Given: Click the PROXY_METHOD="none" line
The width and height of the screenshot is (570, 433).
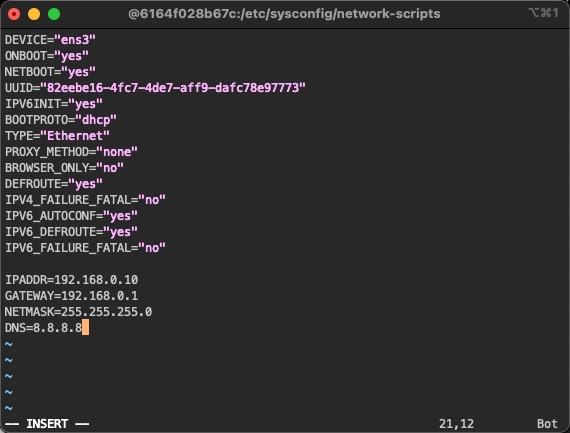Looking at the screenshot, I should pyautogui.click(x=71, y=152).
